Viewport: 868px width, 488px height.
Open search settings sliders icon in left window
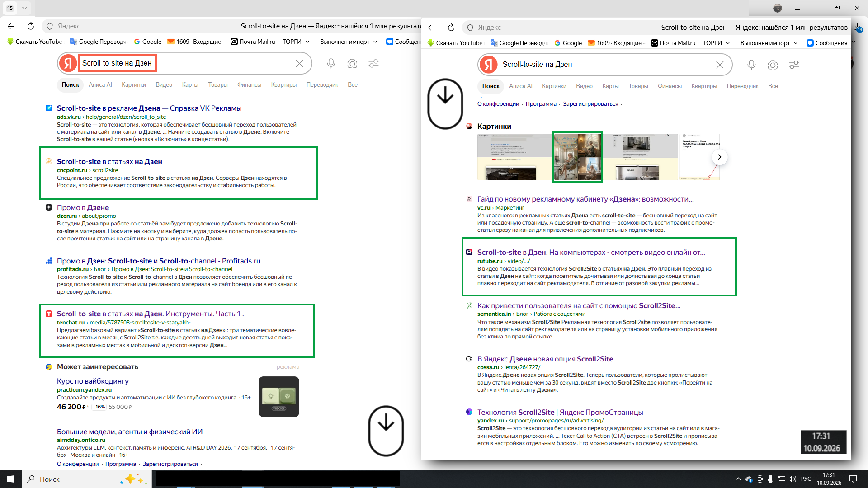373,64
